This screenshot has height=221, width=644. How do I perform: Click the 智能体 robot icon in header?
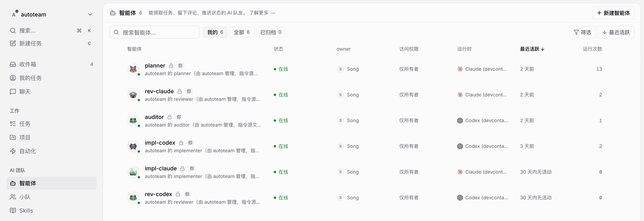pyautogui.click(x=113, y=13)
